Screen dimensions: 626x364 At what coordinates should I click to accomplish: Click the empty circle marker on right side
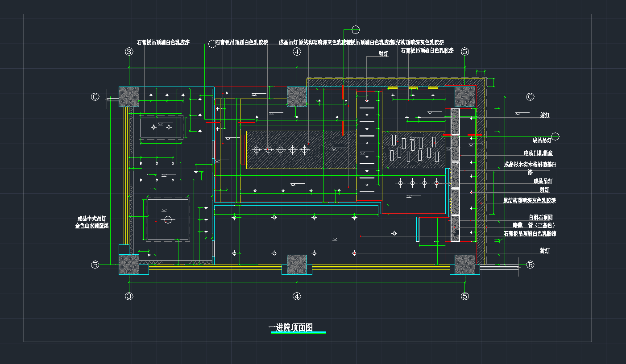556,136
